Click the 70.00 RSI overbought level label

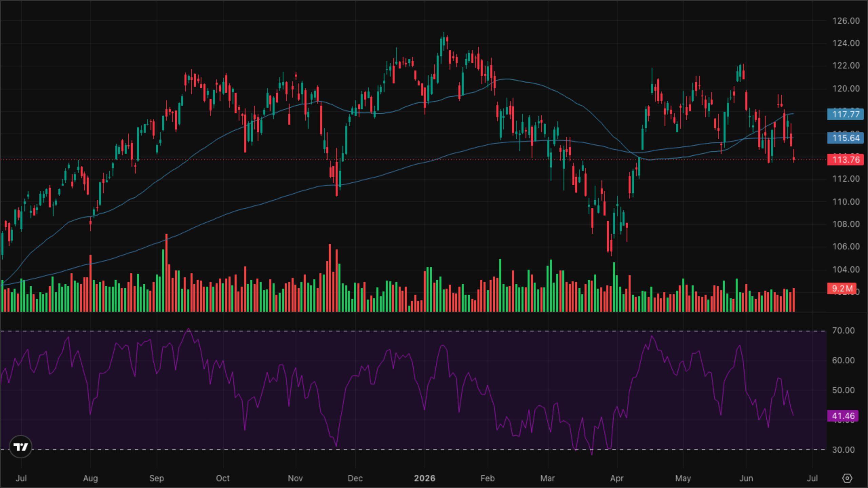pos(843,330)
